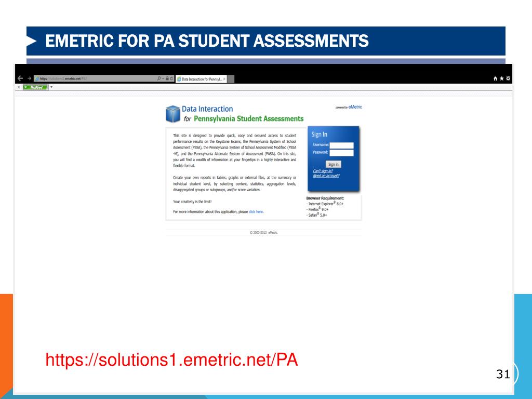
Task: Click the McAfee toolbar button
Action: tap(35, 87)
